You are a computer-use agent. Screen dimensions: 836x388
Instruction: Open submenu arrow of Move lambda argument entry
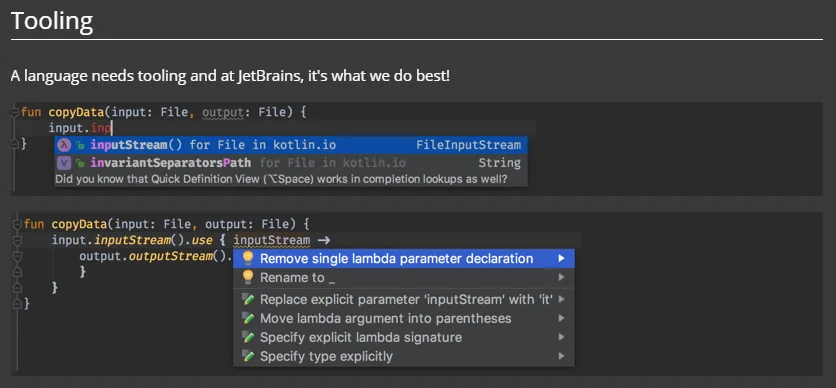click(x=561, y=319)
